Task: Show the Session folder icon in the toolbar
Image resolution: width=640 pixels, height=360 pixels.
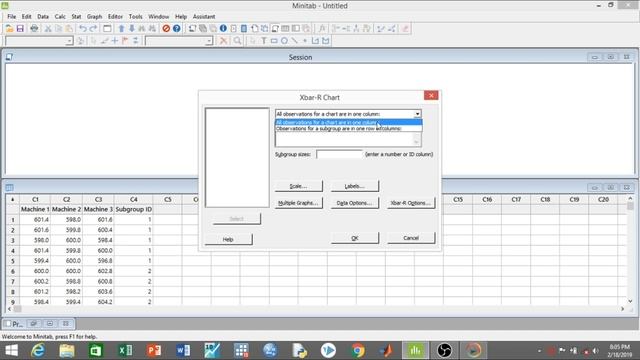Action: tap(192, 29)
